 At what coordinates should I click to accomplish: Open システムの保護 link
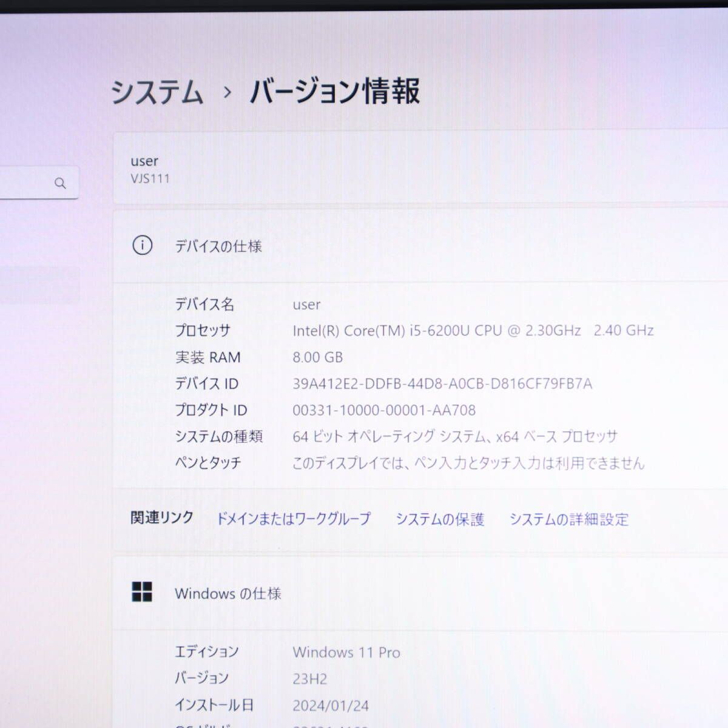coord(440,519)
